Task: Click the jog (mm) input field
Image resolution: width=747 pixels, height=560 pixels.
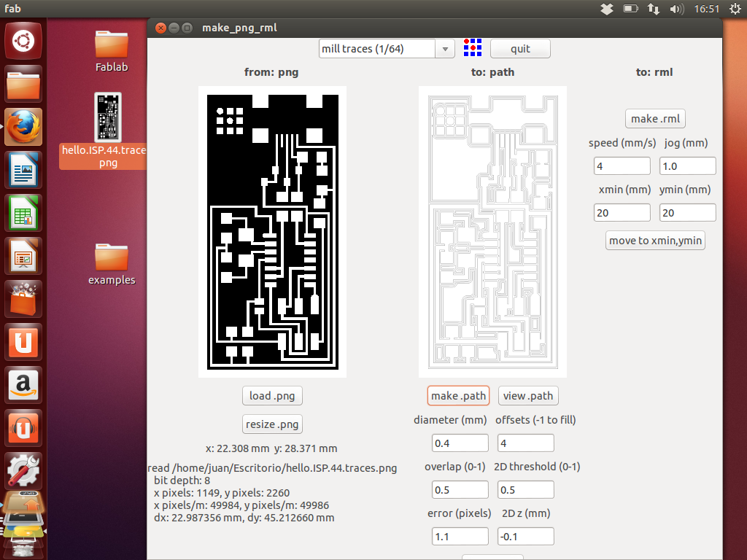Action: coord(687,166)
